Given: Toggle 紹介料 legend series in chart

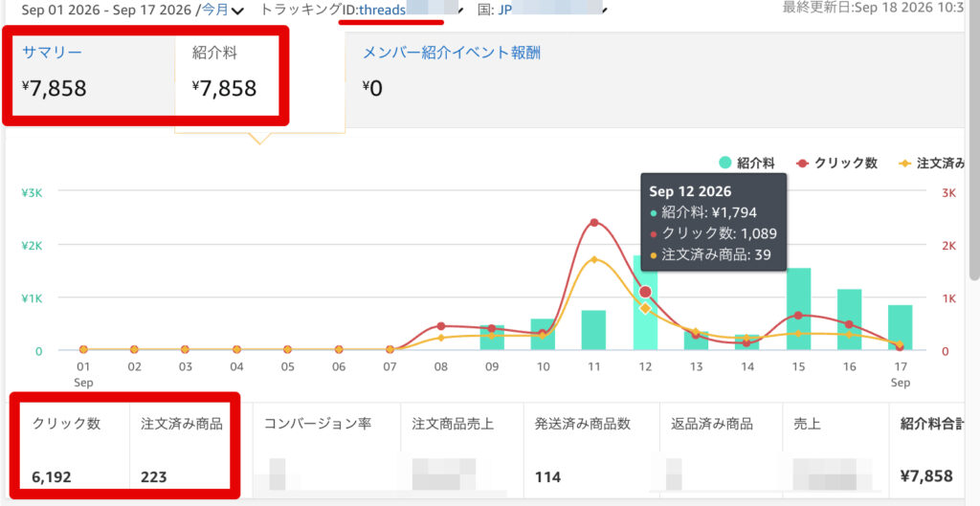Looking at the screenshot, I should pyautogui.click(x=746, y=163).
